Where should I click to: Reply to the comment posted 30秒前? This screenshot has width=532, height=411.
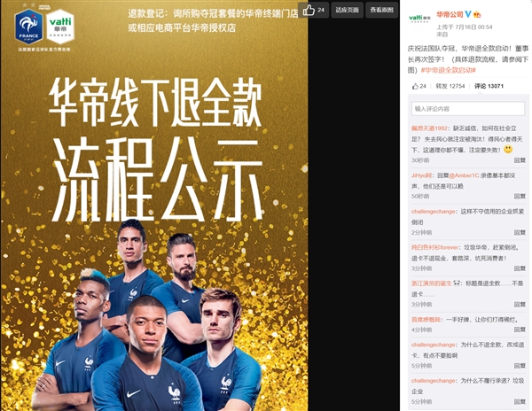pos(520,160)
